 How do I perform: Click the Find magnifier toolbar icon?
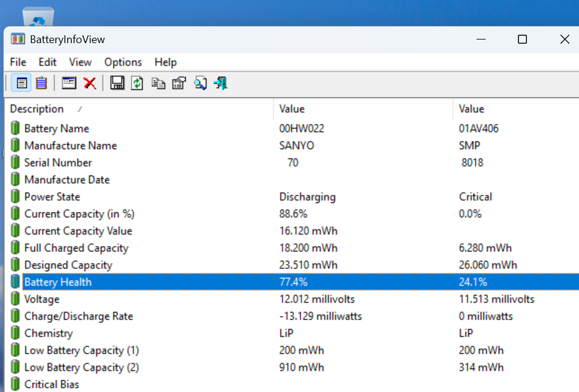(200, 83)
